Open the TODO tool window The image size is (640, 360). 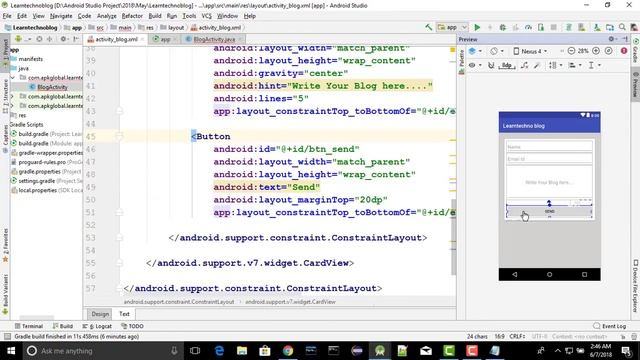tap(132, 326)
